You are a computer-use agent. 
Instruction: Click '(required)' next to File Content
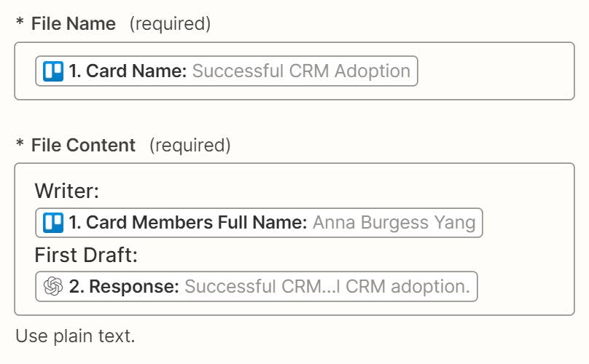point(190,146)
